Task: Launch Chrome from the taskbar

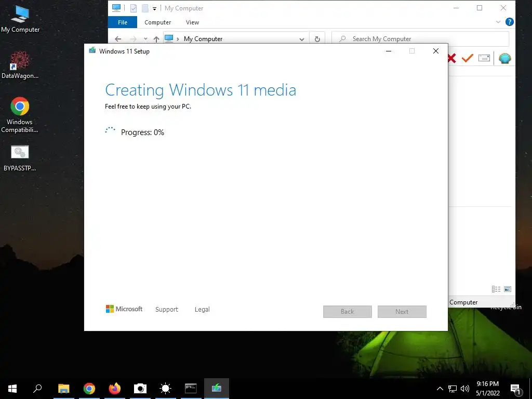Action: (89, 389)
